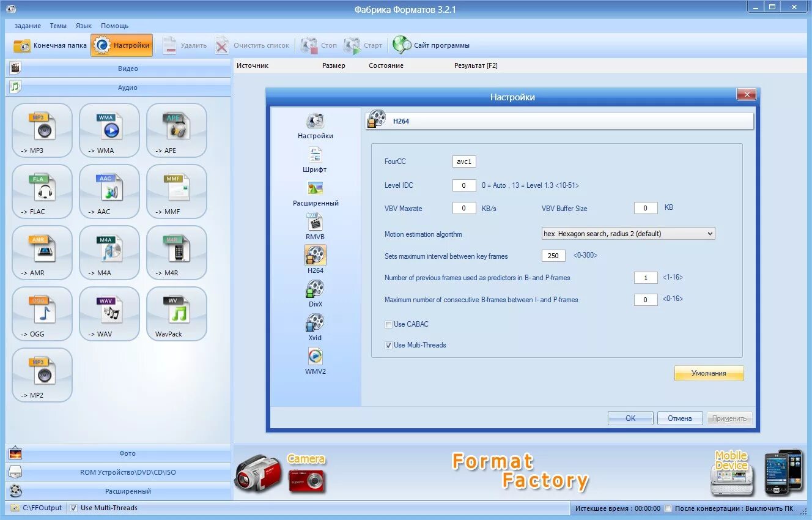Click the Размер column header

click(x=334, y=65)
